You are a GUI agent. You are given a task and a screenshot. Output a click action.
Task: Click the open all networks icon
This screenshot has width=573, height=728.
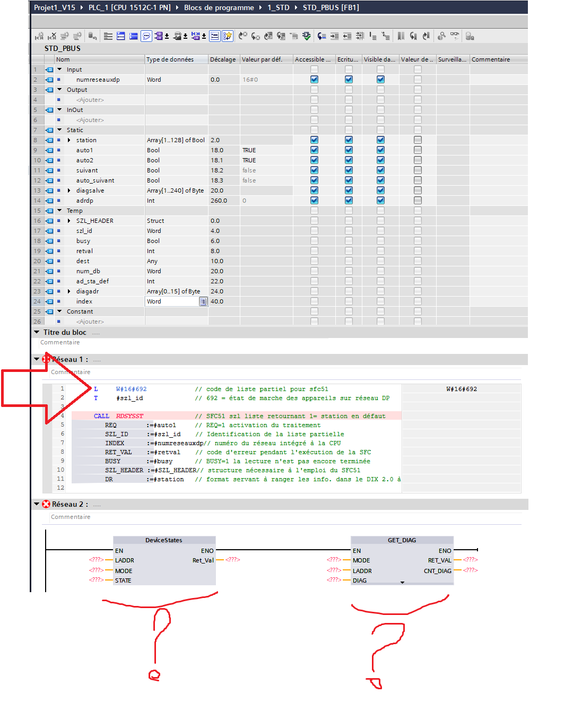click(x=120, y=36)
